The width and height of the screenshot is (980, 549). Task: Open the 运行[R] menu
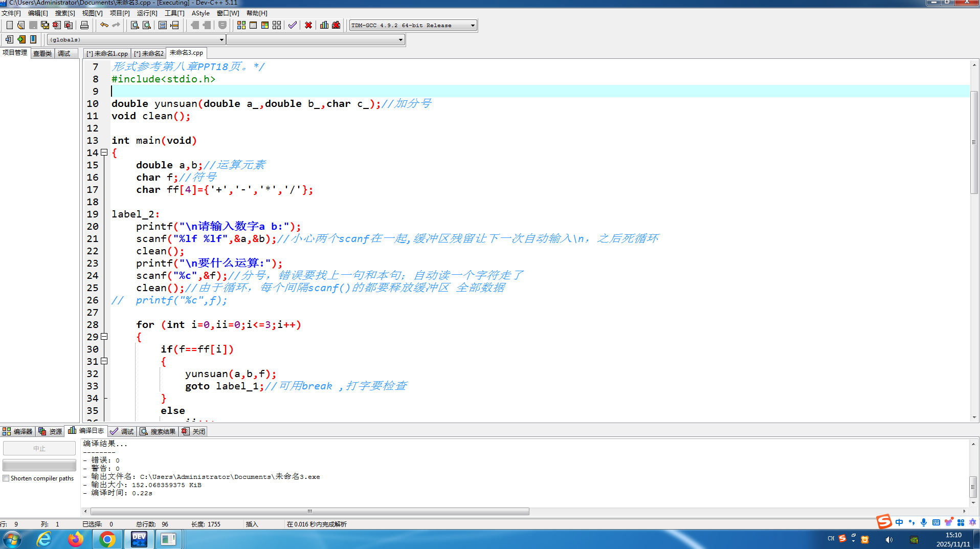click(x=147, y=13)
